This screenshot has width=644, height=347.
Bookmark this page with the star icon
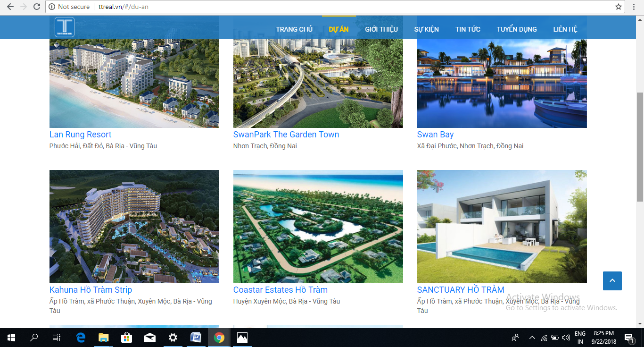[x=618, y=7]
